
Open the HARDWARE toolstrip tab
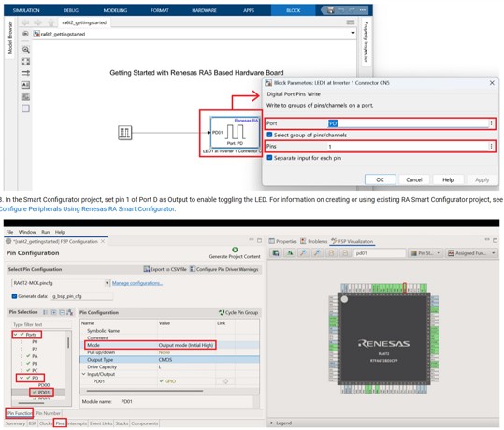click(x=204, y=10)
